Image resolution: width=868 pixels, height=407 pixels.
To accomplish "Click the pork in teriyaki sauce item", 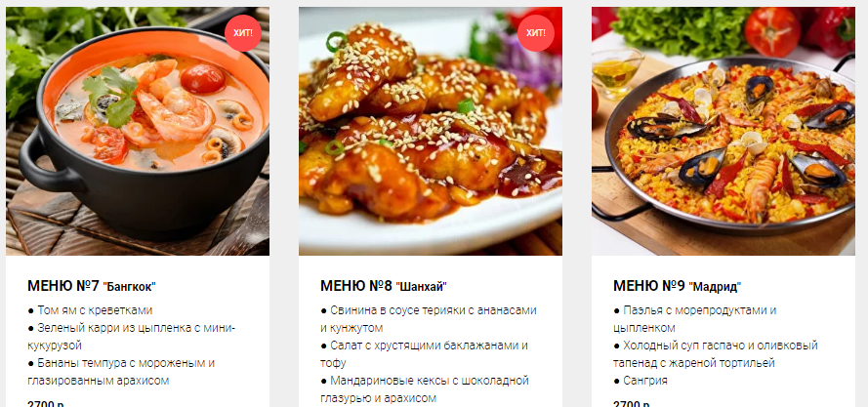I will tap(429, 319).
